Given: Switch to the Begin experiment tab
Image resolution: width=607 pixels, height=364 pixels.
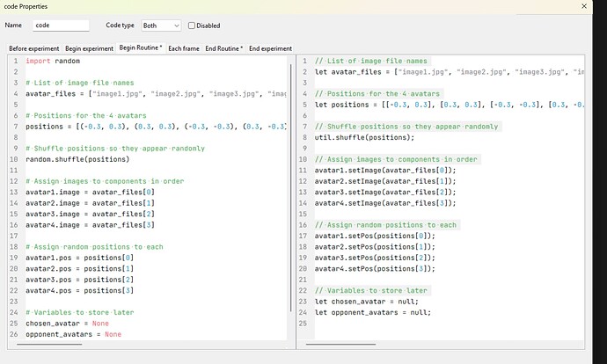Looking at the screenshot, I should (x=89, y=48).
